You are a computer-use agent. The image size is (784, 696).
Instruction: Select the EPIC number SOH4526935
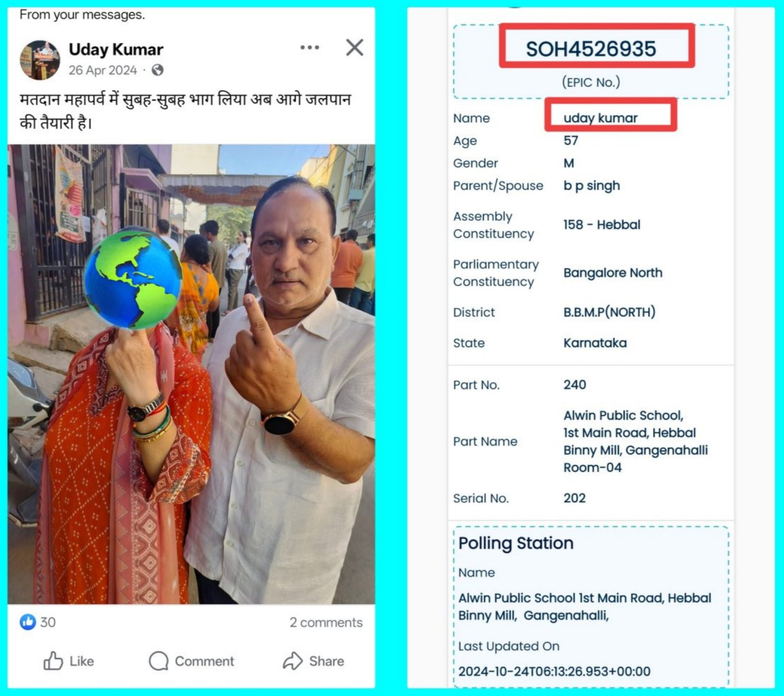[x=591, y=49]
